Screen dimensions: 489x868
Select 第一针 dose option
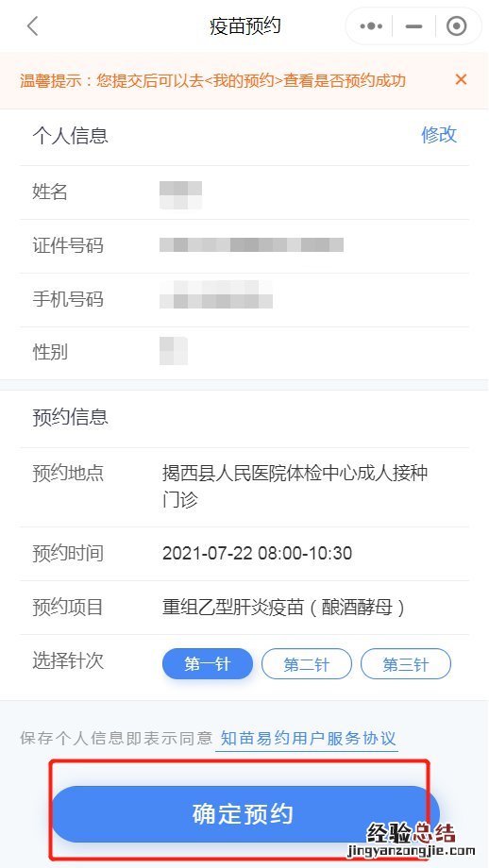[x=207, y=663]
